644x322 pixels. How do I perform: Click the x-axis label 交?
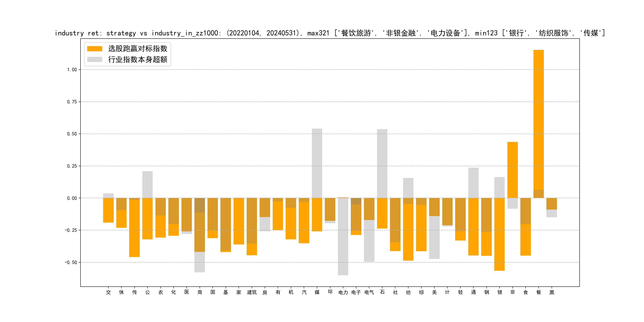pos(108,292)
